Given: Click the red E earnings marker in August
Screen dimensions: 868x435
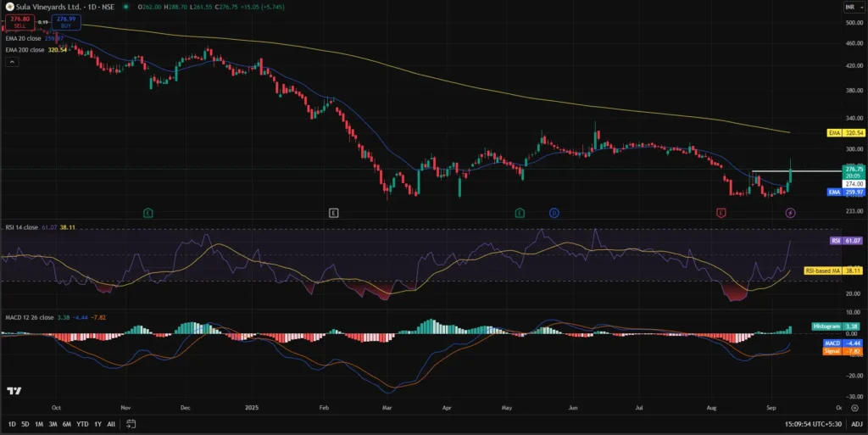Looking at the screenshot, I should (721, 212).
